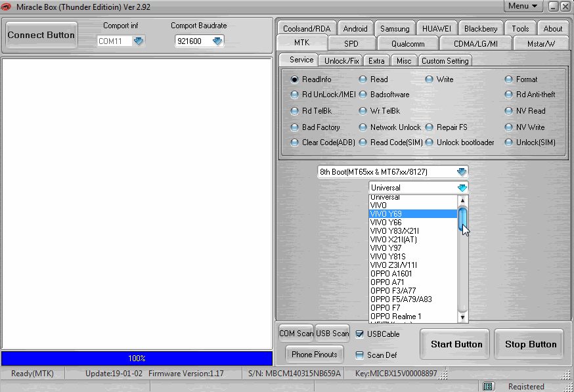Choose Unlock(SIM) radio option

[x=508, y=142]
